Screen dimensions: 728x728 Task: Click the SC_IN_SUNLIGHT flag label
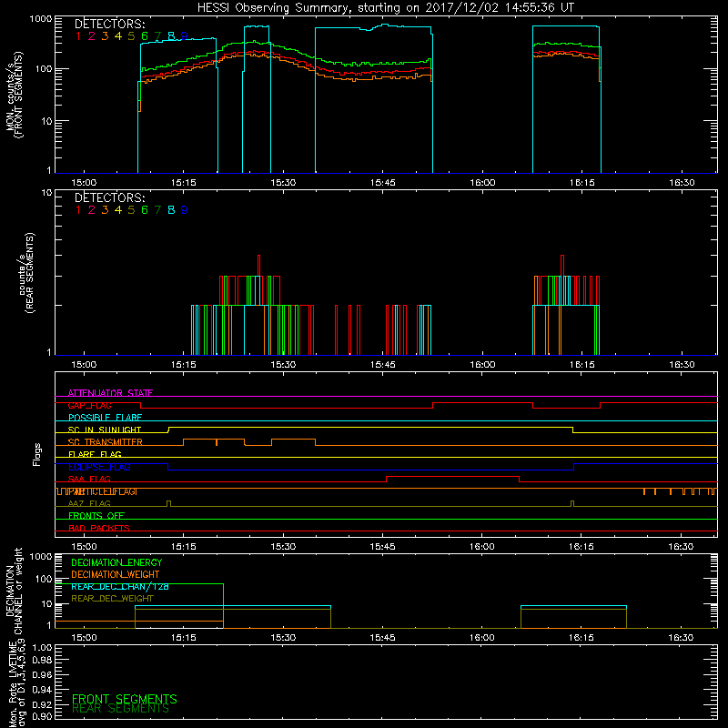[x=105, y=430]
